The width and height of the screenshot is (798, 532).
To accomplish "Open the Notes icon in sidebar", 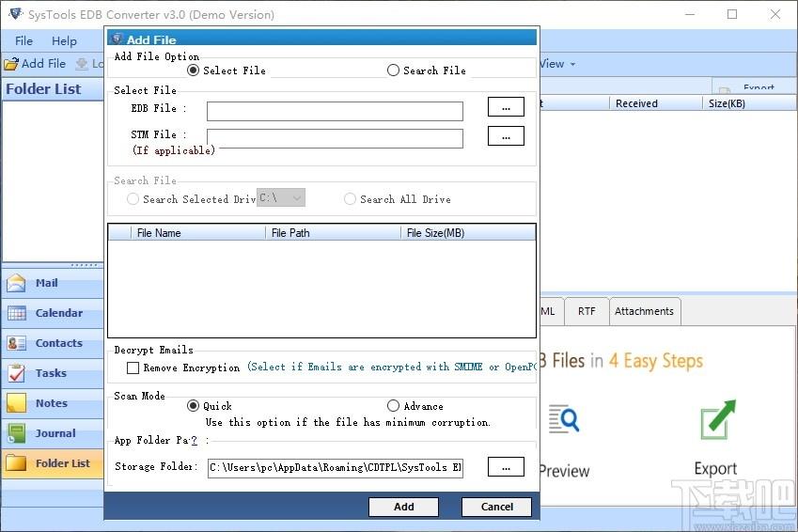I will [x=16, y=403].
